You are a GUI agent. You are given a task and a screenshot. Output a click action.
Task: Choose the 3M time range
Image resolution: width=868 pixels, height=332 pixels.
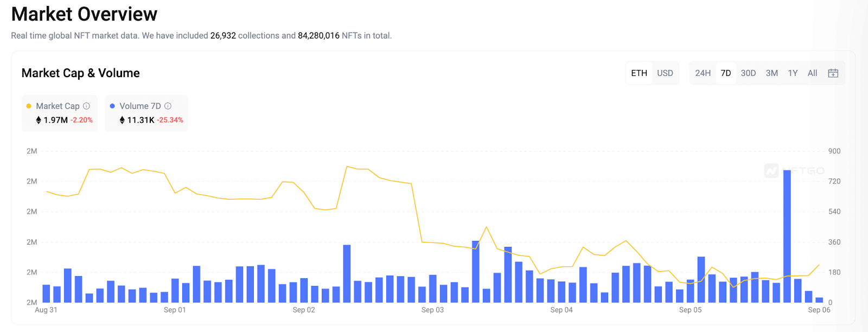(x=771, y=73)
